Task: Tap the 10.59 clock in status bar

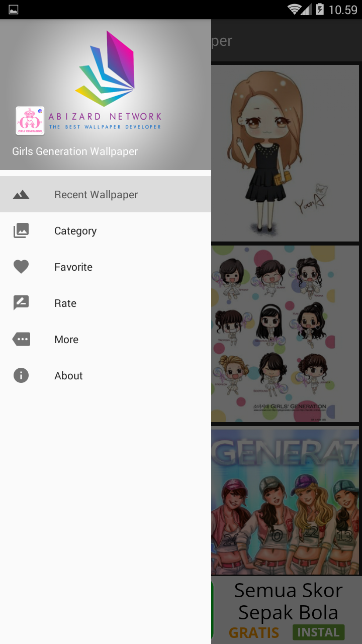Action: click(343, 10)
